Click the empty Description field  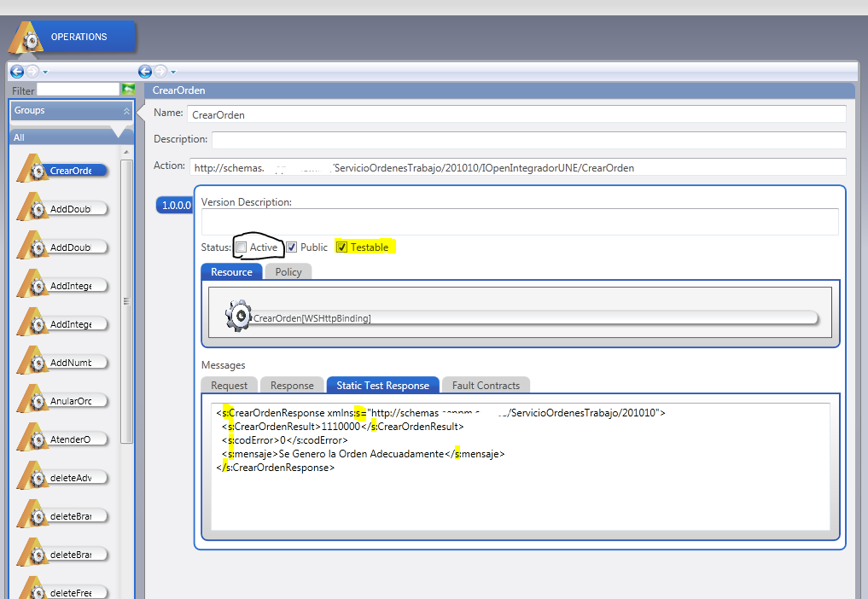click(x=528, y=139)
